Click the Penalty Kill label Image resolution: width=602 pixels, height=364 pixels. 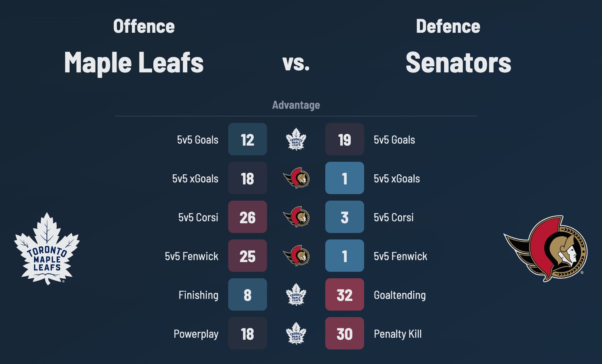pos(398,334)
